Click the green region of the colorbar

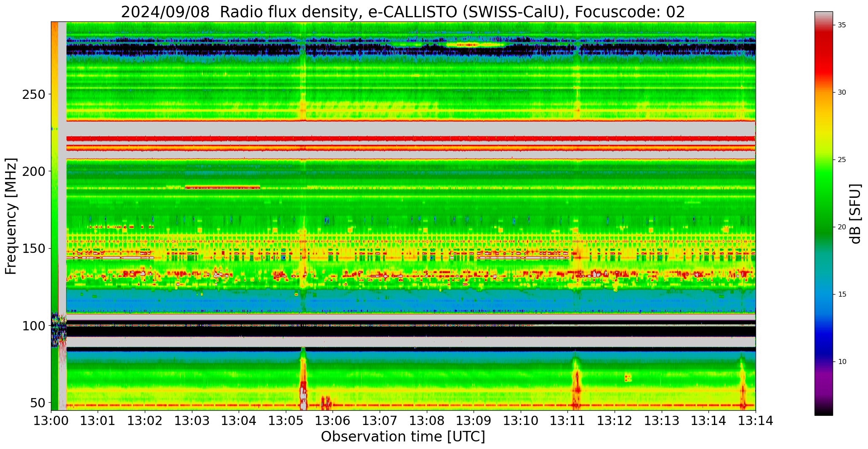[x=823, y=202]
